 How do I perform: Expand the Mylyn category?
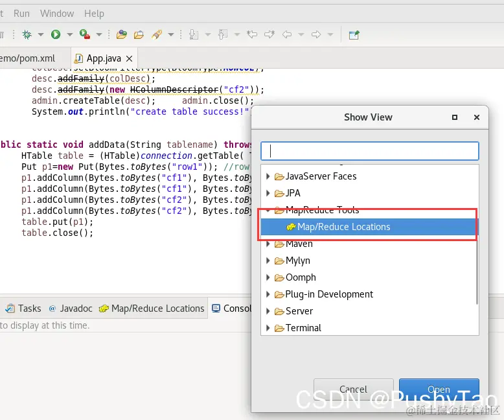click(x=268, y=261)
